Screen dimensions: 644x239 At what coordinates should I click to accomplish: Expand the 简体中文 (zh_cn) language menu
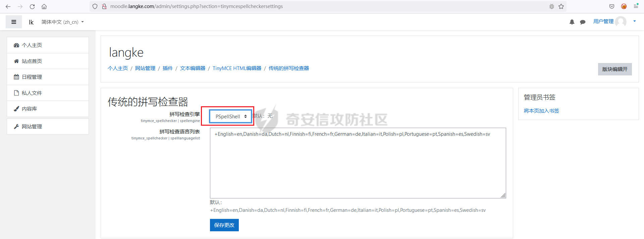point(62,22)
